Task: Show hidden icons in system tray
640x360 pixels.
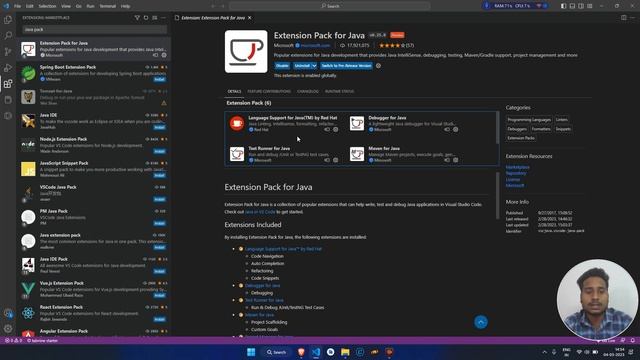Action: click(x=544, y=352)
